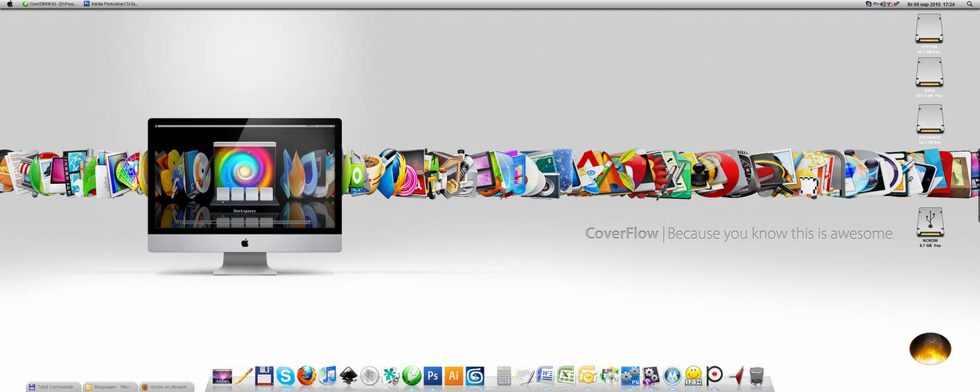Open the space wallpaper dock icon
980x392 pixels.
pyautogui.click(x=222, y=377)
